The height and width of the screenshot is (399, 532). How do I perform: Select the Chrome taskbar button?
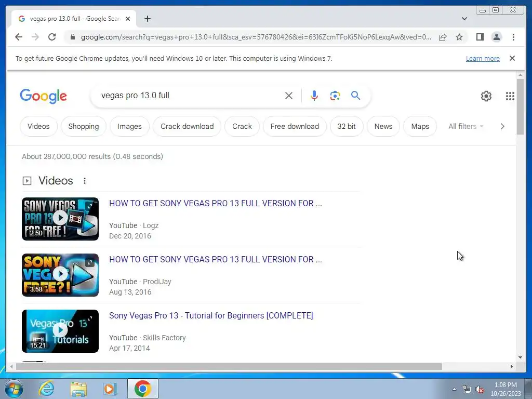[142, 389]
